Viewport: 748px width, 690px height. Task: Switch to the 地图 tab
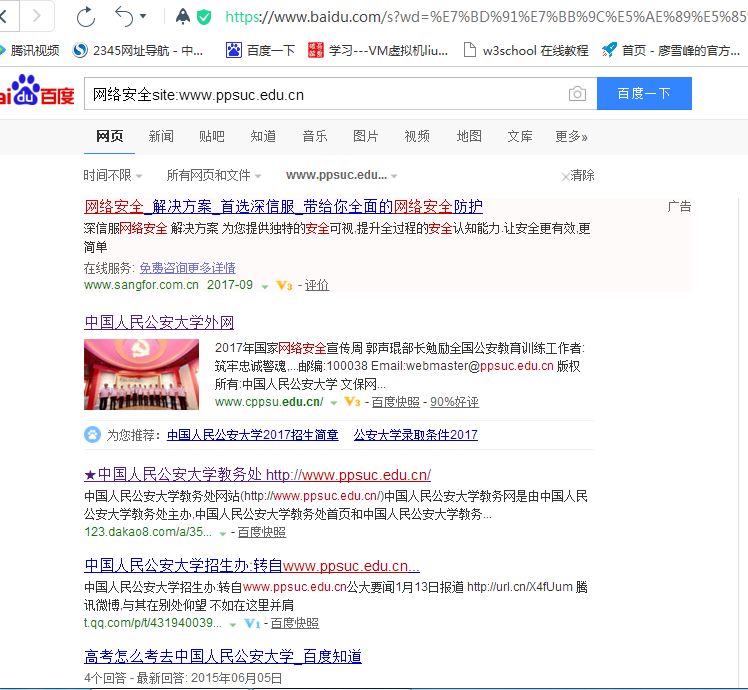point(469,136)
